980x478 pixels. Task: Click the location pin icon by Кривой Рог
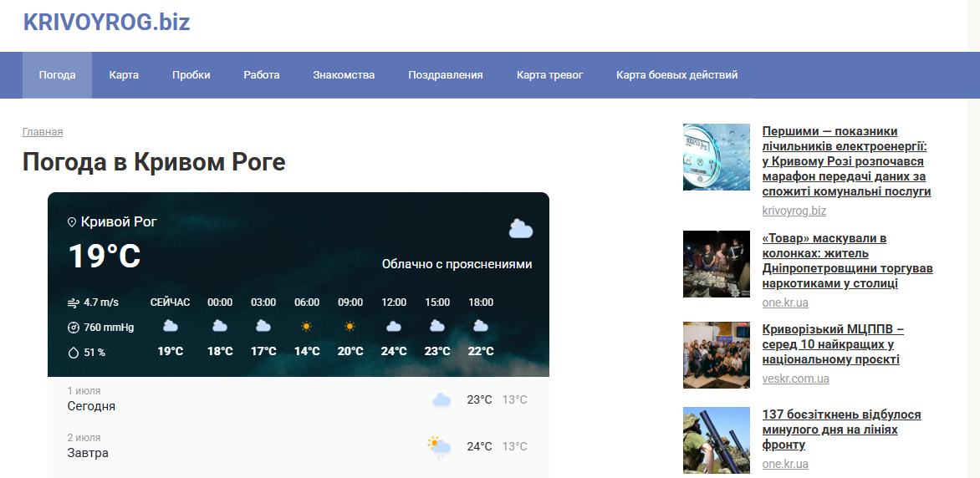[72, 221]
